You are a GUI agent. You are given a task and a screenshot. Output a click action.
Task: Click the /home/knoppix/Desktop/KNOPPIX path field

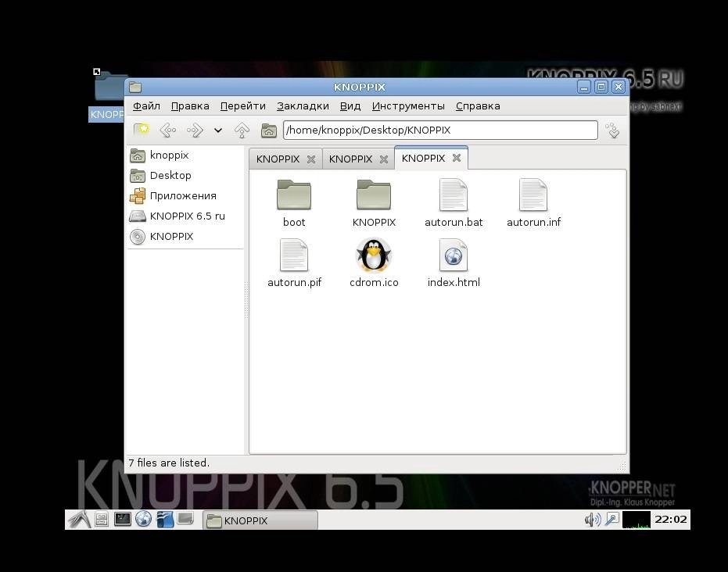(x=440, y=130)
